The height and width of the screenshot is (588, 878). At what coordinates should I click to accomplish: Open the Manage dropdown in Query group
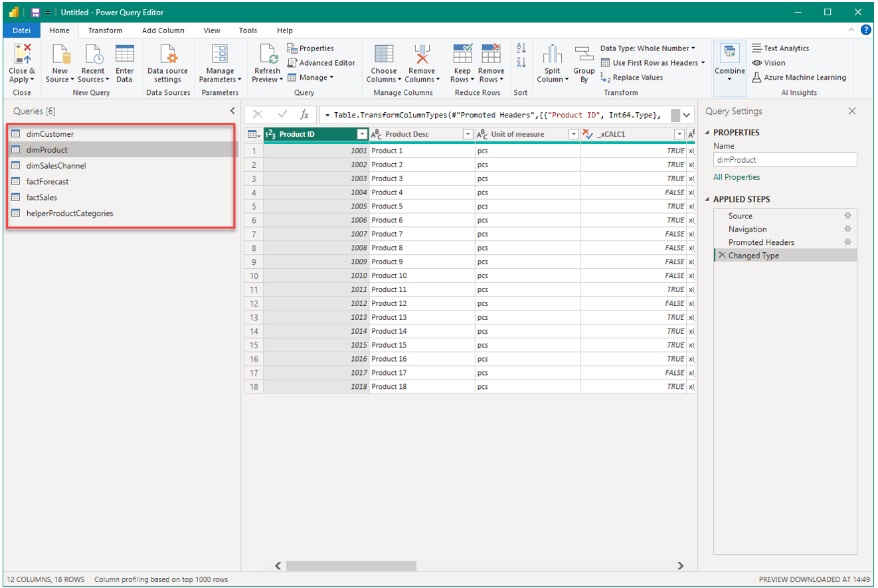pyautogui.click(x=311, y=78)
